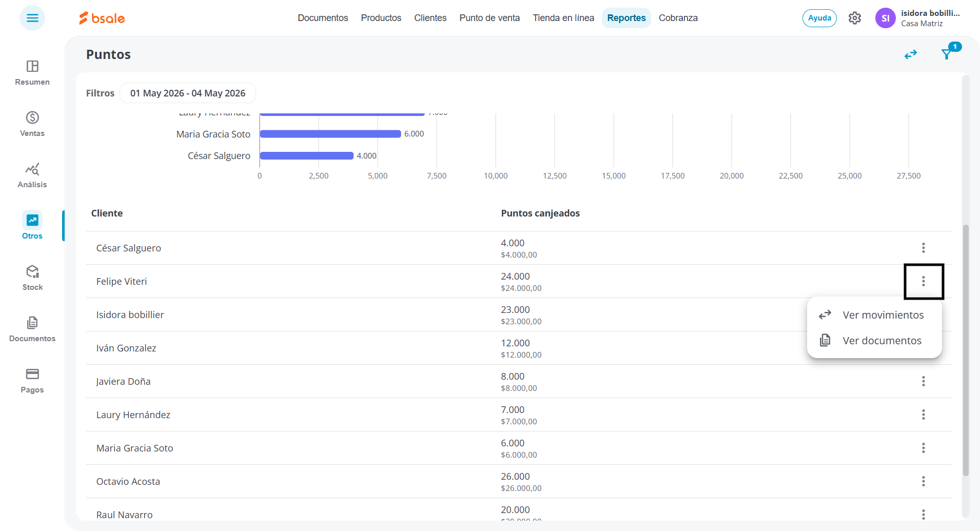Screen dimensions: 980x531
Task: Click the swap arrows icon next to filter
Action: [x=911, y=54]
